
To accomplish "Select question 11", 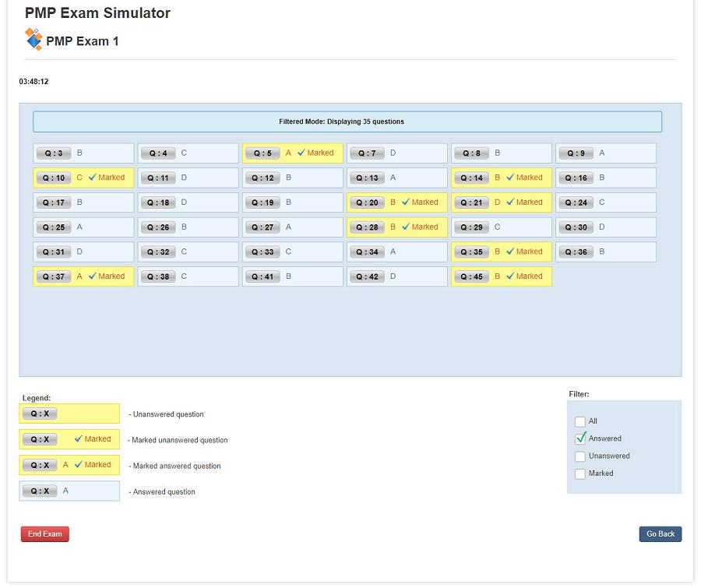I will [158, 178].
